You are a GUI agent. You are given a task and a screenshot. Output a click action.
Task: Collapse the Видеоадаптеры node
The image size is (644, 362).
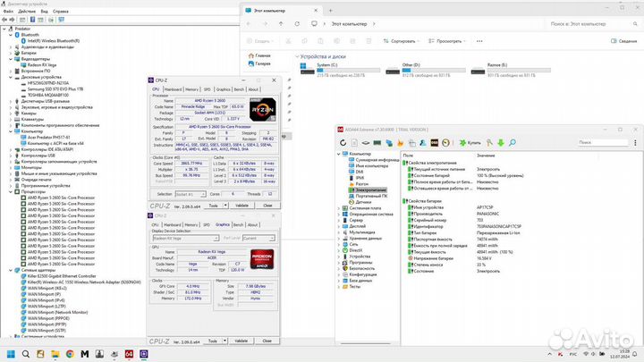(11, 59)
